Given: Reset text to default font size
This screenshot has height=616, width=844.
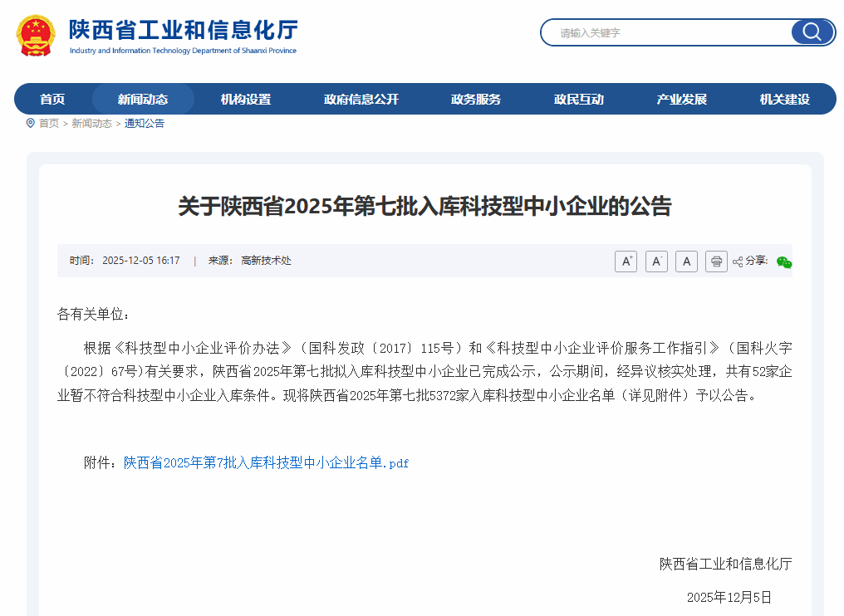Looking at the screenshot, I should pos(686,262).
